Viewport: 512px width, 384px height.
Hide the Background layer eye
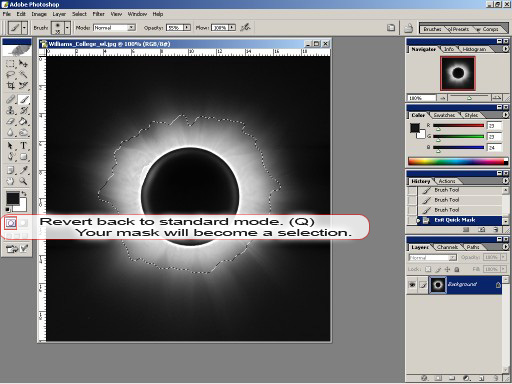[x=412, y=285]
